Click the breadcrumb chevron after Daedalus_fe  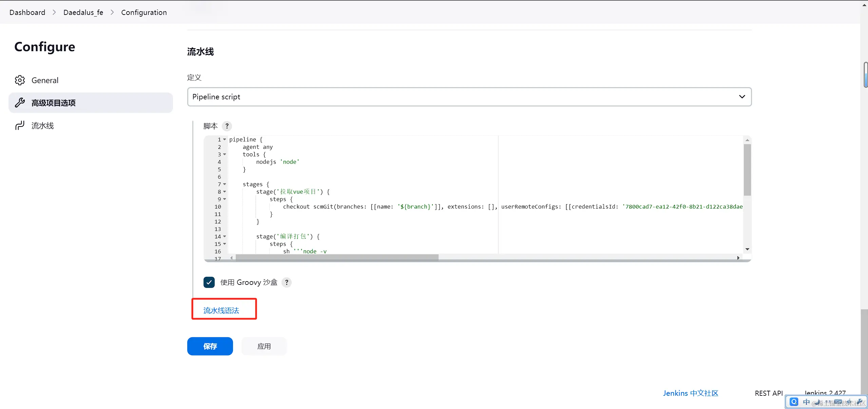112,13
